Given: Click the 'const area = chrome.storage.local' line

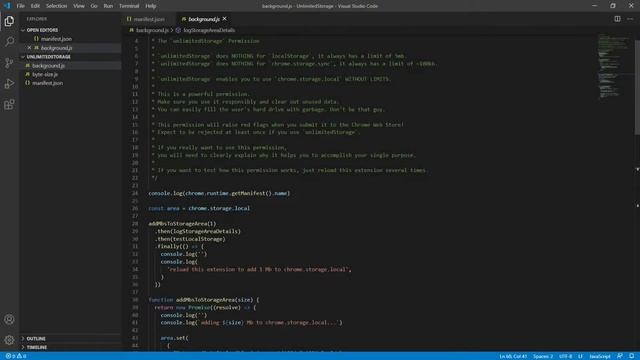Looking at the screenshot, I should coord(199,208).
